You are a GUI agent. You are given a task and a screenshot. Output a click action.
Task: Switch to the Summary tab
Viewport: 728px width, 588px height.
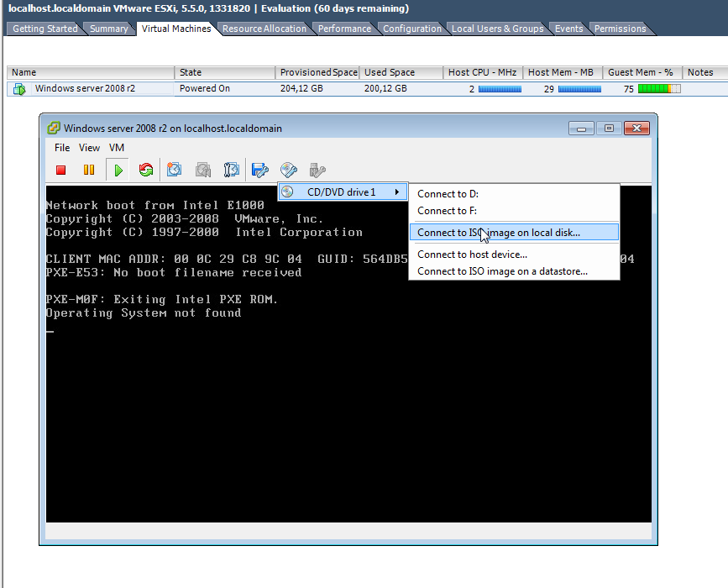108,29
